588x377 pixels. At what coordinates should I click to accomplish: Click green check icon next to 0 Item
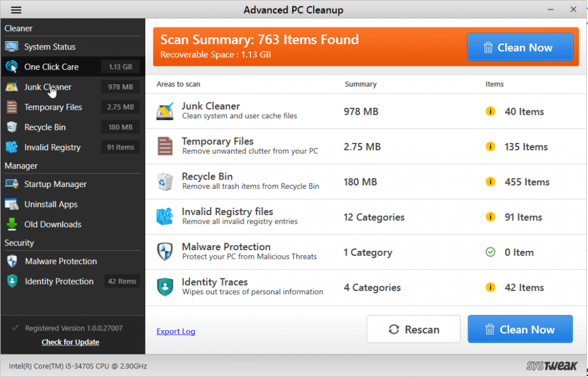pos(490,252)
